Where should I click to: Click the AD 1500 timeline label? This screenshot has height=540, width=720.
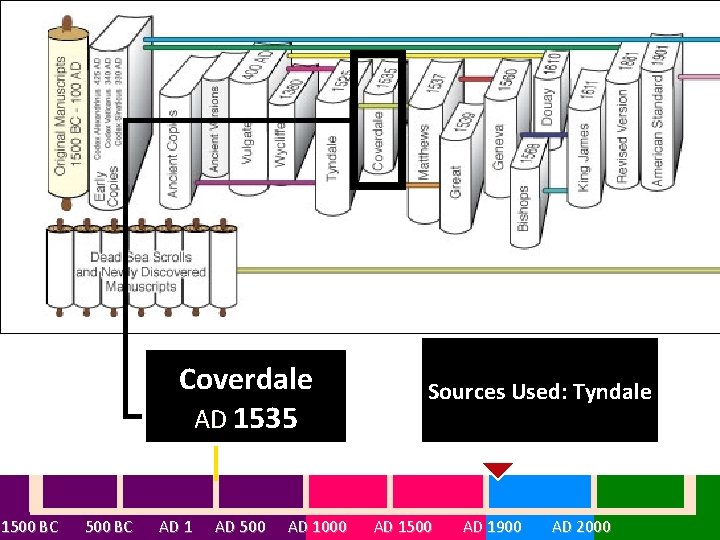(x=403, y=526)
